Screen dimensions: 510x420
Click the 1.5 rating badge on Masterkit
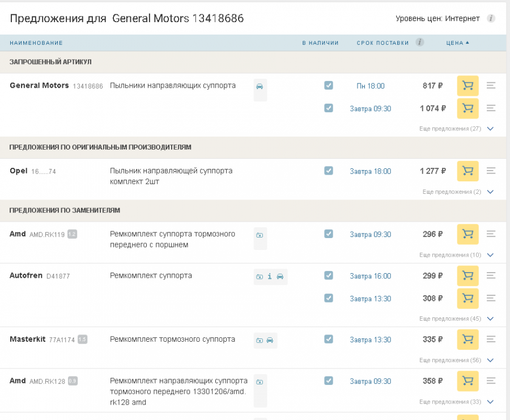(x=82, y=340)
